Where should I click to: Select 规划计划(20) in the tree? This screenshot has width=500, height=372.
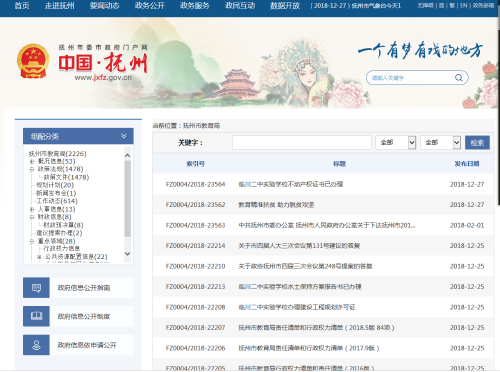55,185
